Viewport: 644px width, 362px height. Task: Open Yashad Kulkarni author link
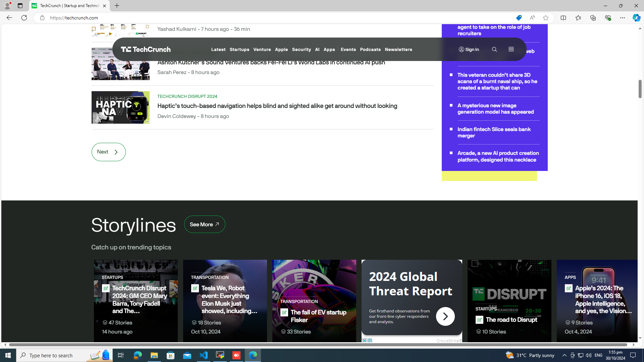click(177, 29)
